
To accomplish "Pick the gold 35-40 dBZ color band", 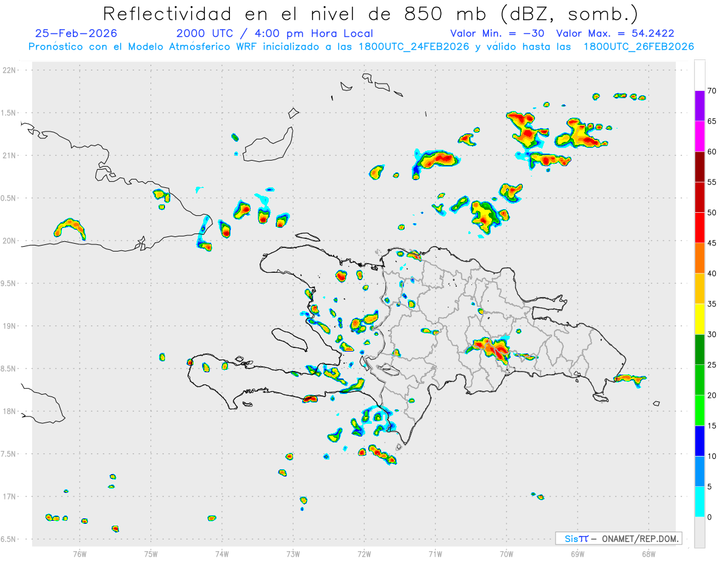I will [x=699, y=289].
